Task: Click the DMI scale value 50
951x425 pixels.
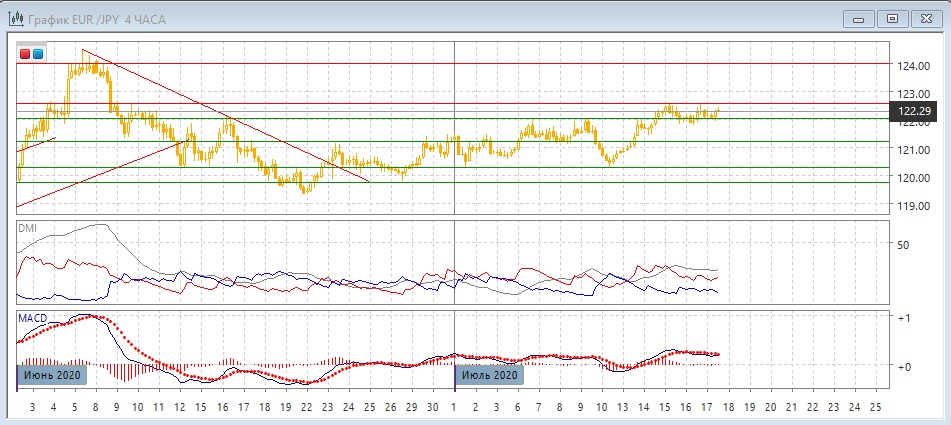Action: pos(902,245)
